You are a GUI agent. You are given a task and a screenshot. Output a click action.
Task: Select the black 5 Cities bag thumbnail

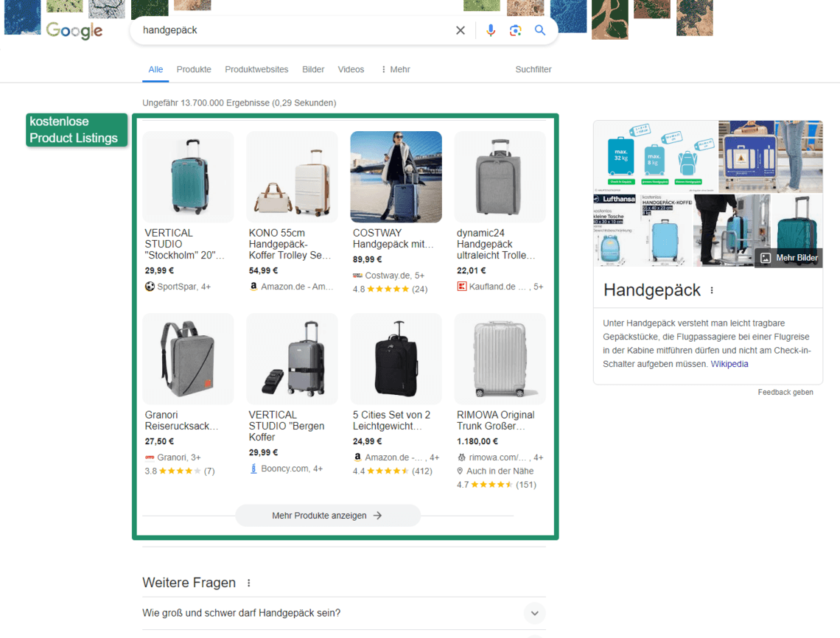tap(396, 359)
